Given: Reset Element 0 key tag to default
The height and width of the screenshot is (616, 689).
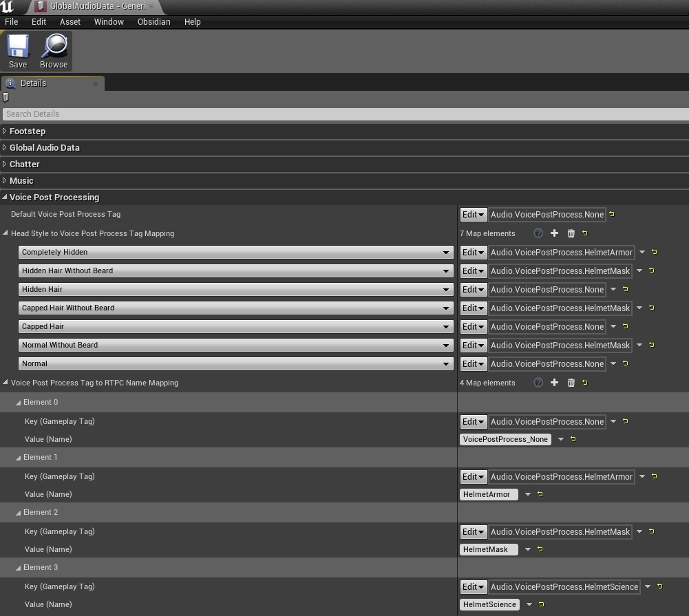Looking at the screenshot, I should 625,421.
